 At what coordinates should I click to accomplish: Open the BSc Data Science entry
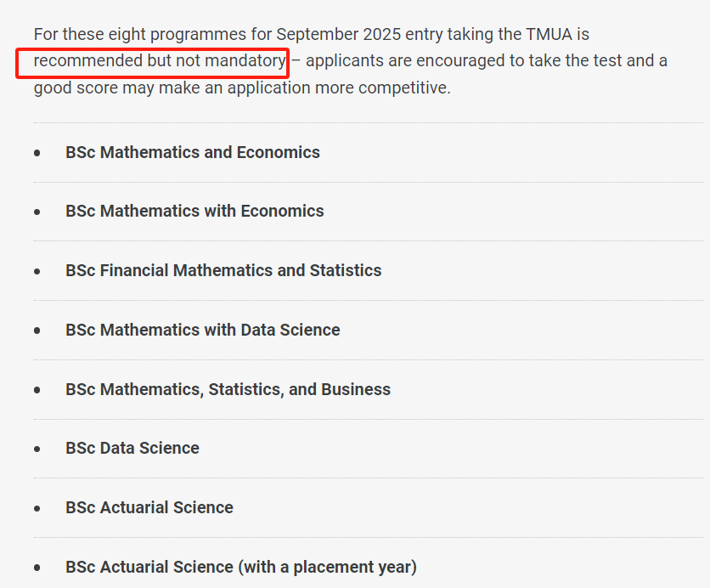coord(132,448)
